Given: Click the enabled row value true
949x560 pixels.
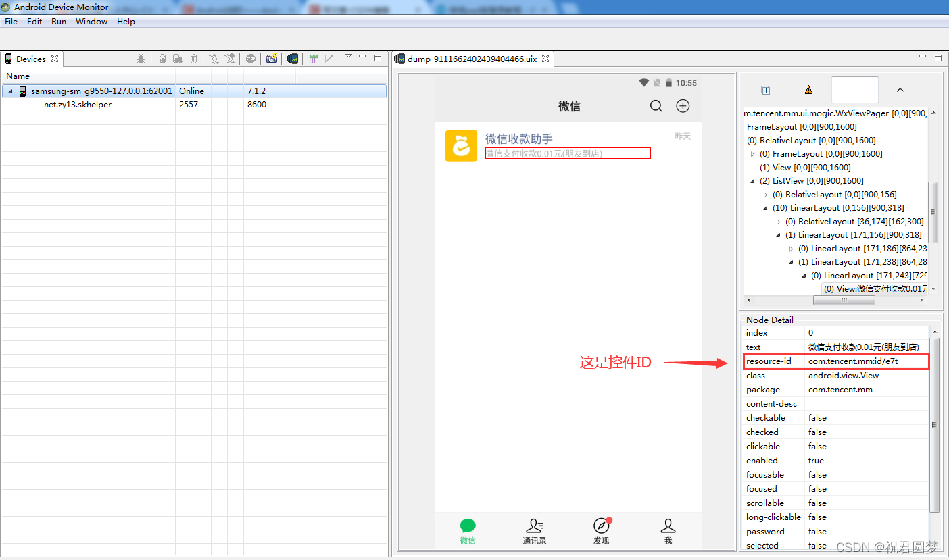Looking at the screenshot, I should [x=816, y=461].
